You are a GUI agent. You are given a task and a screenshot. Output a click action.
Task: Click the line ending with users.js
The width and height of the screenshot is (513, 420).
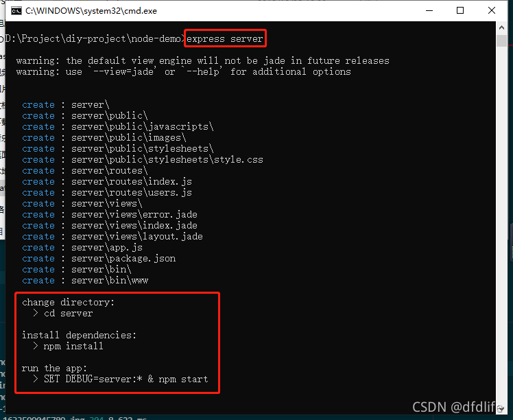click(107, 193)
